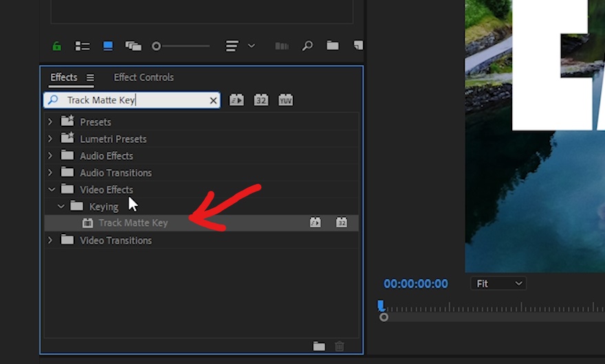
Task: Open the Sort Icons menu button
Action: click(x=232, y=46)
